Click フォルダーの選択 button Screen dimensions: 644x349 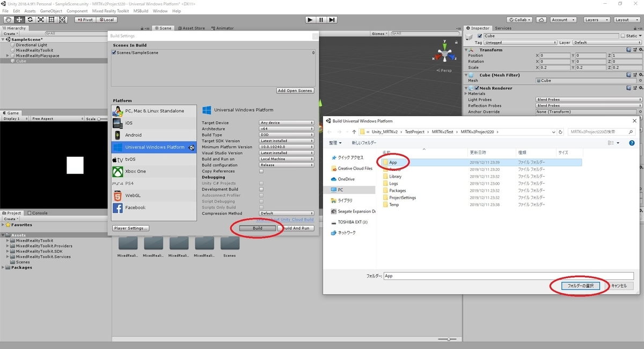(580, 286)
